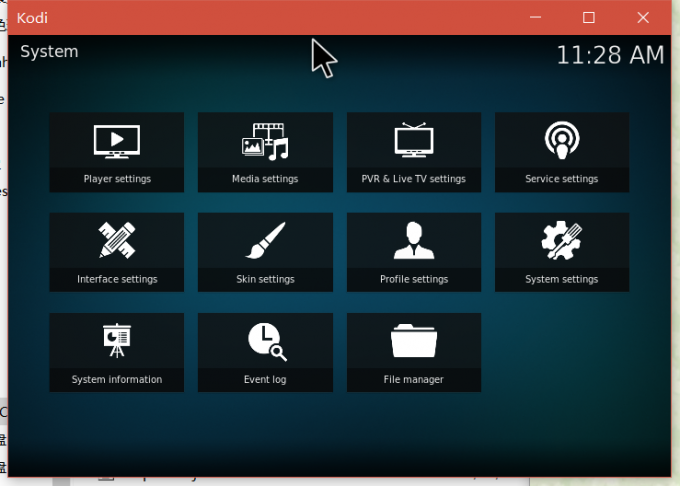Close the Kodi window
Screen dimensions: 680x486
pos(641,17)
